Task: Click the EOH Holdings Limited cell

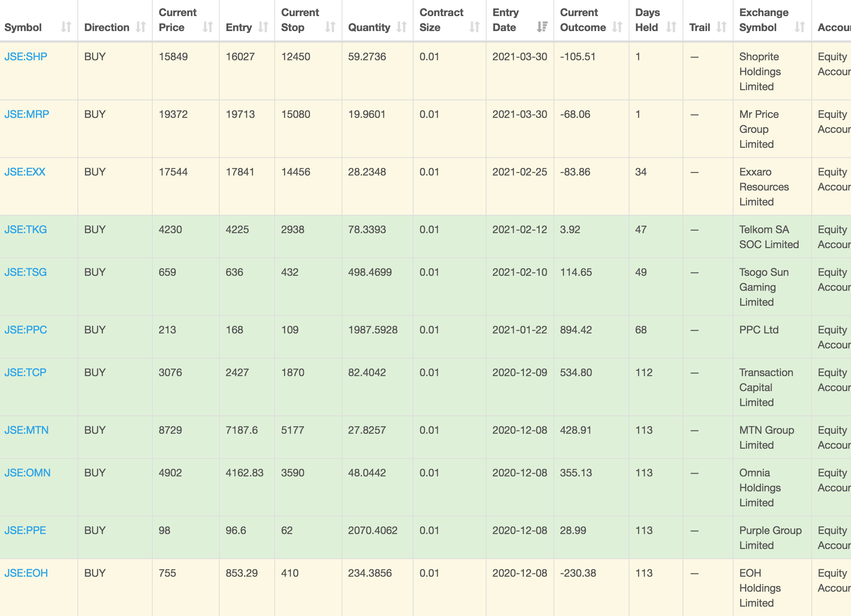Action: (772, 588)
